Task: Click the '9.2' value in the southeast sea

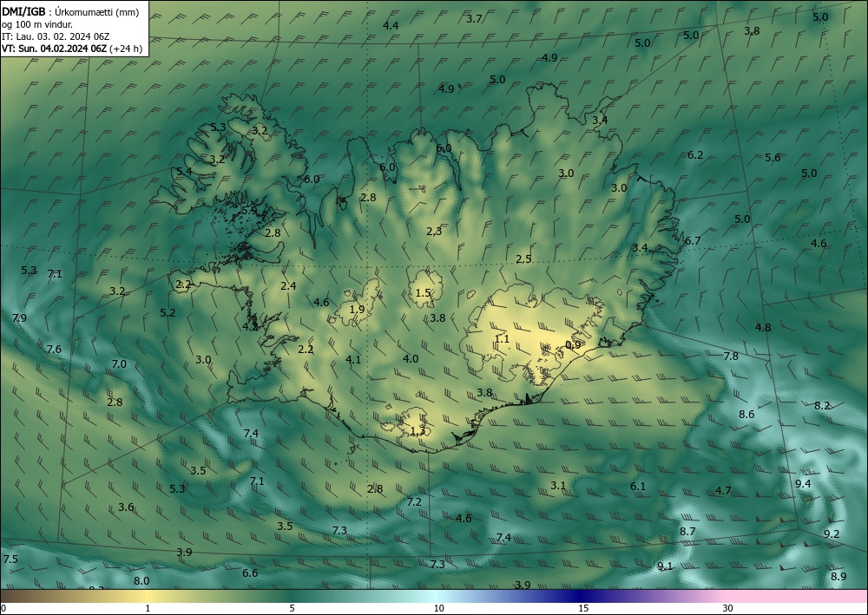Action: (x=832, y=533)
